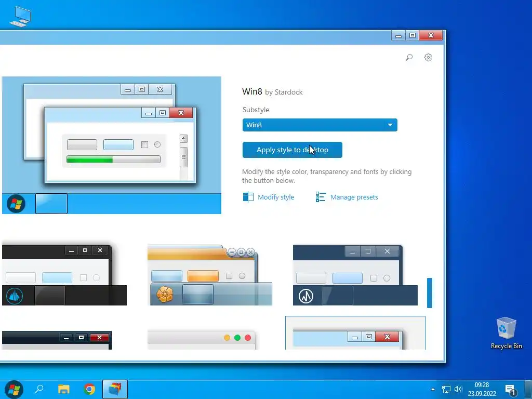Click the Modify style icon
Viewport: 532px width, 399px height.
click(x=248, y=197)
